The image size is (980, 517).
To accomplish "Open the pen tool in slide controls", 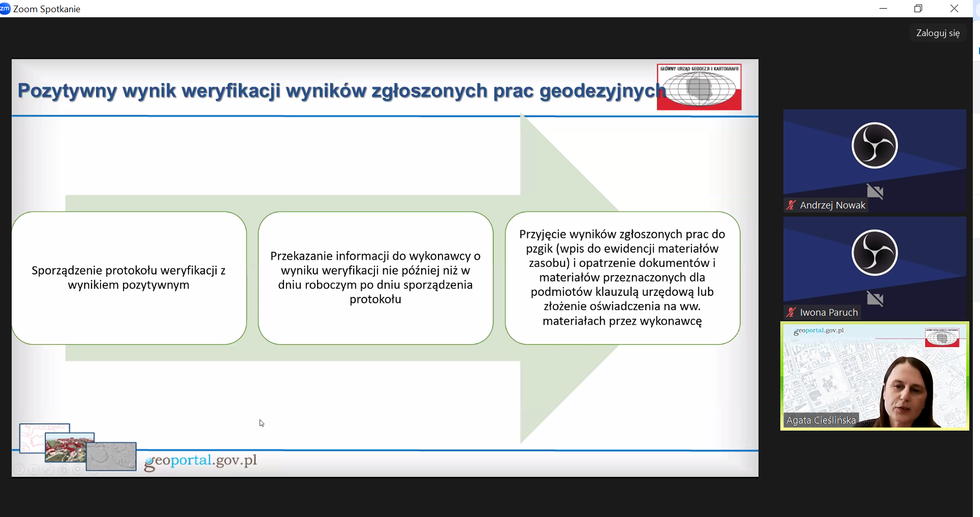I will (48, 470).
